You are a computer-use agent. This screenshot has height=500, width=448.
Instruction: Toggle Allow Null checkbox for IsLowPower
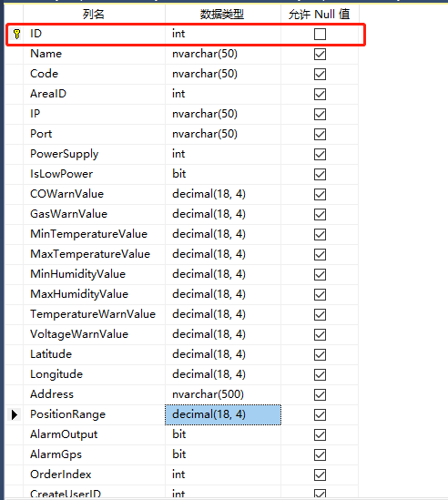coord(320,174)
